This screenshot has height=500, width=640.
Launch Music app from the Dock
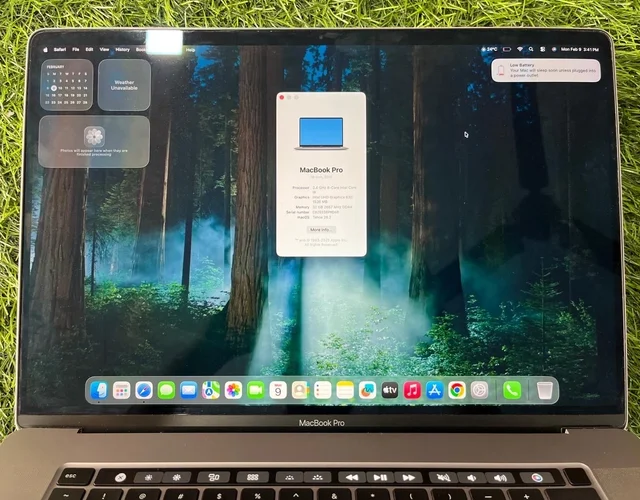coord(412,391)
